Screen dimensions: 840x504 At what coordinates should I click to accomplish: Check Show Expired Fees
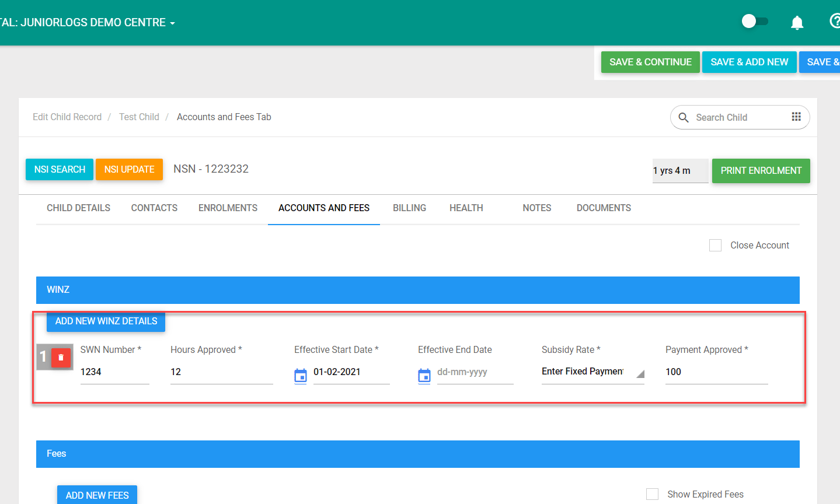[652, 494]
